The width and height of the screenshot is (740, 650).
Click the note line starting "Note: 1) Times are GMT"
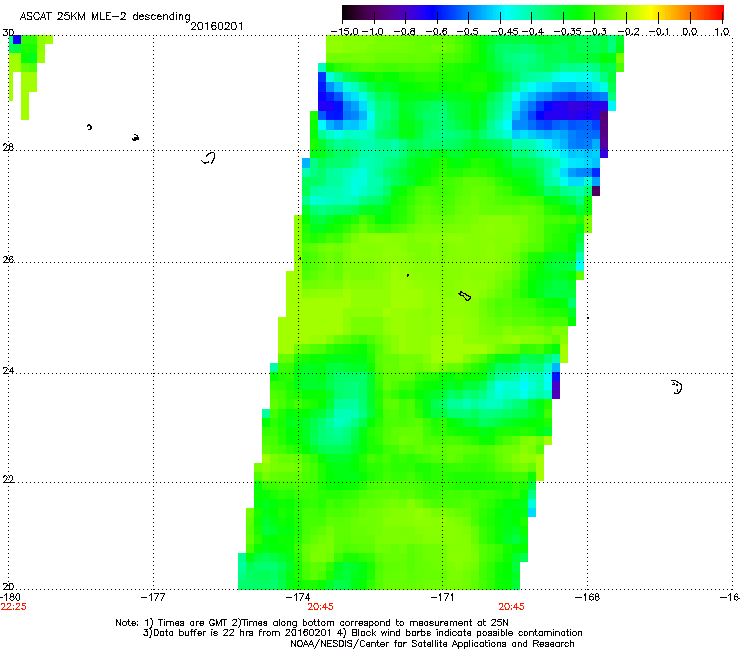point(312,623)
